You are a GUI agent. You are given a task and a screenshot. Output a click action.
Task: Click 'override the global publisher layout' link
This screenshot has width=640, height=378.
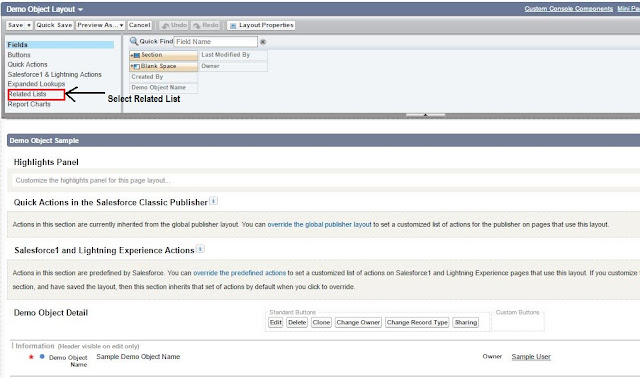pos(319,225)
